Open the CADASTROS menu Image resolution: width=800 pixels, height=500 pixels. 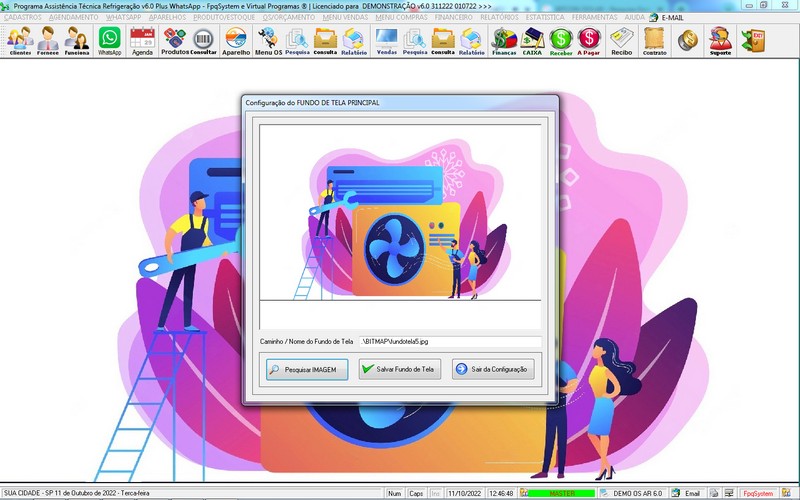click(23, 17)
